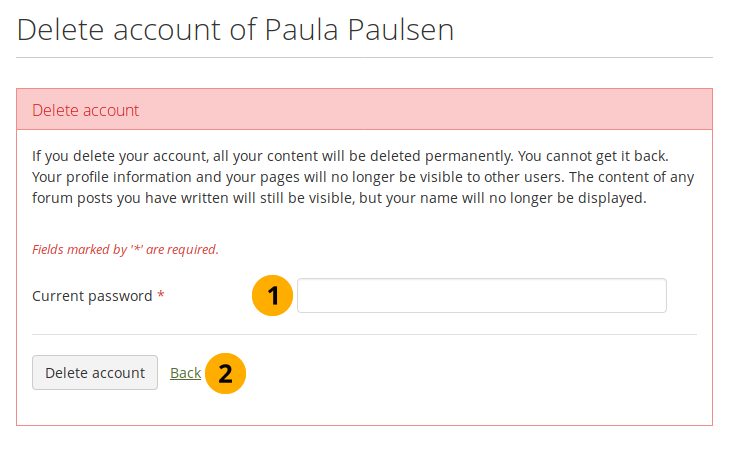Select the pink Delete account panel header
This screenshot has width=730, height=458.
[364, 110]
